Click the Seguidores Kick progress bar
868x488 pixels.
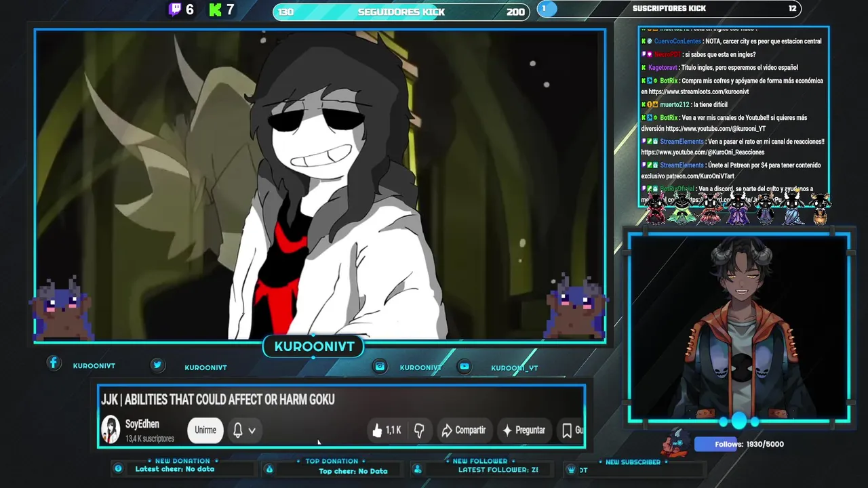401,12
